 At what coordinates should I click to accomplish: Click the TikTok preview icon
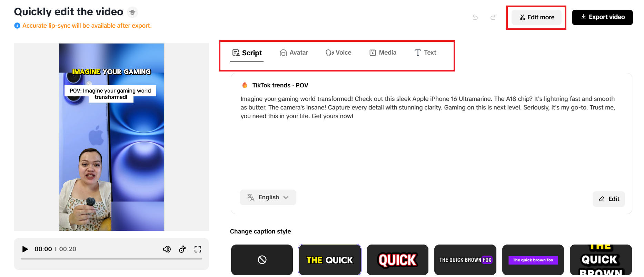[182, 249]
